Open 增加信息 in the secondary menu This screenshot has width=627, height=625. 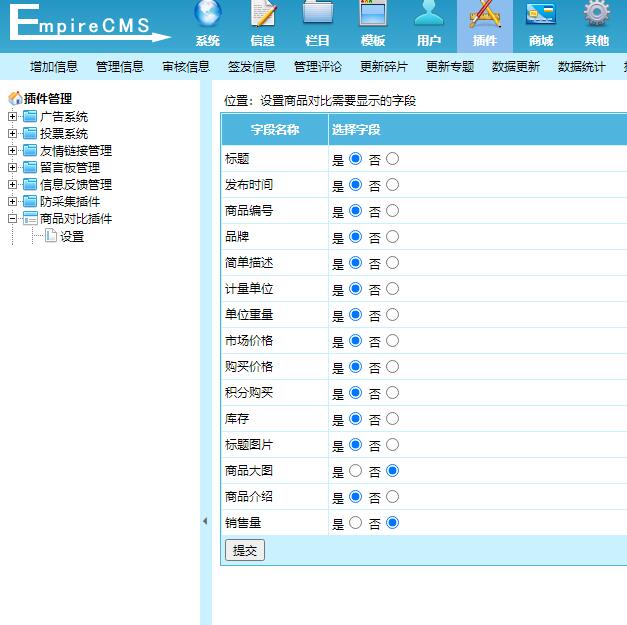[x=54, y=67]
